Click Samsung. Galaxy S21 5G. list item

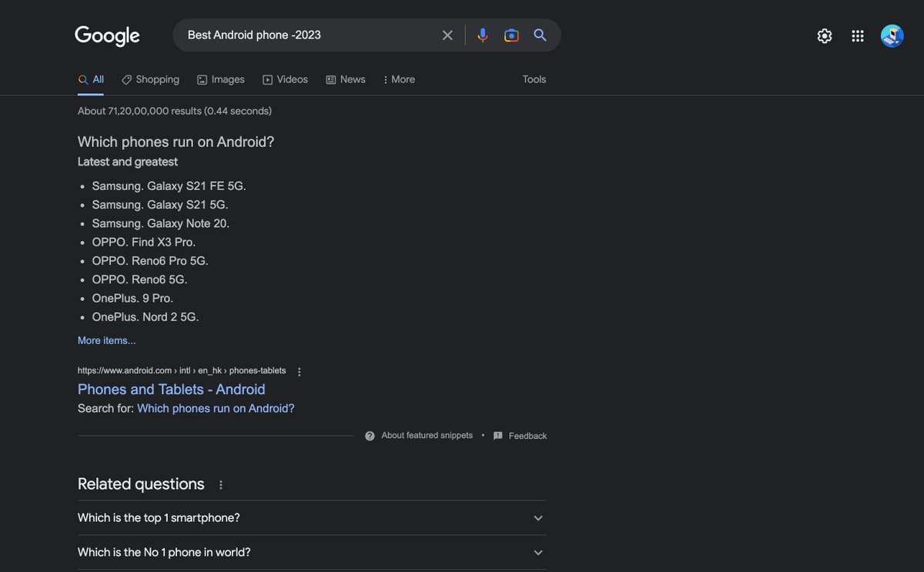coord(160,205)
